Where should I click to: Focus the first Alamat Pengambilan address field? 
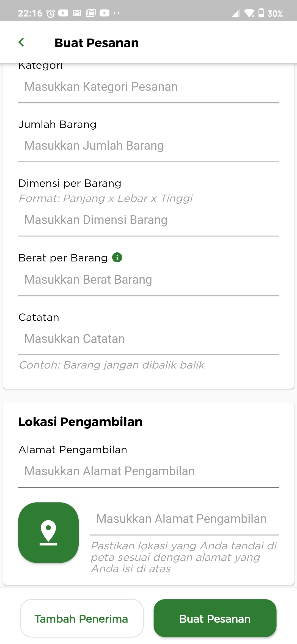pos(148,471)
